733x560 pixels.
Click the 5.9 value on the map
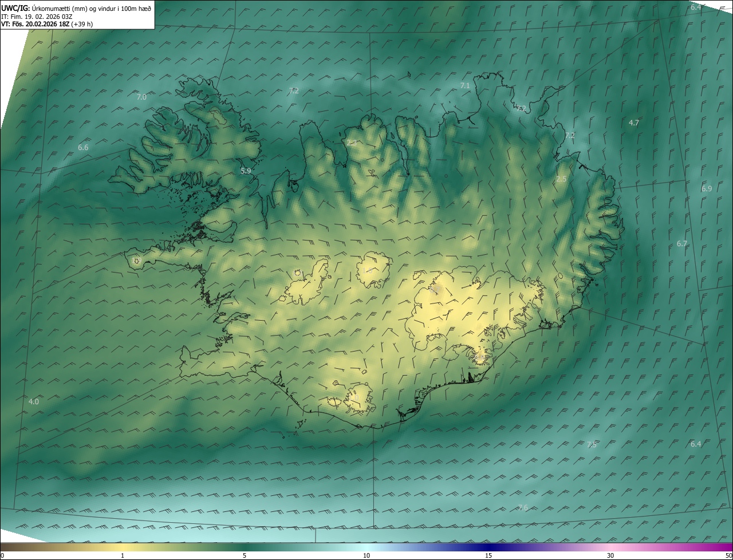[x=246, y=171]
